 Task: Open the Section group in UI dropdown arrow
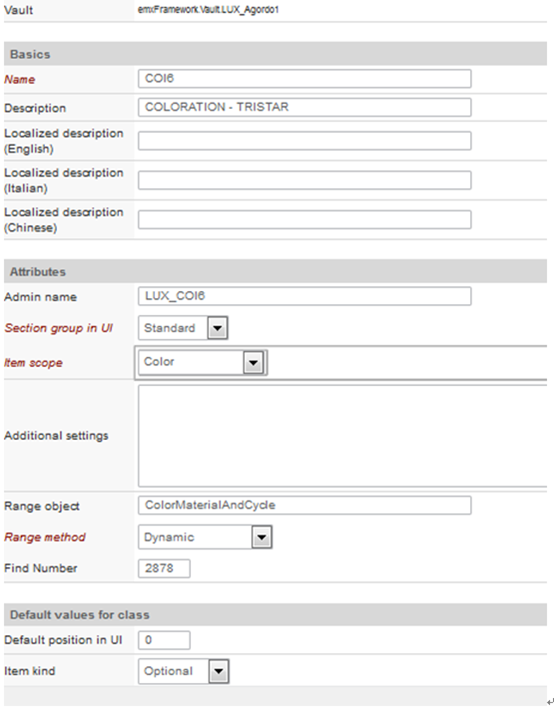tap(217, 328)
